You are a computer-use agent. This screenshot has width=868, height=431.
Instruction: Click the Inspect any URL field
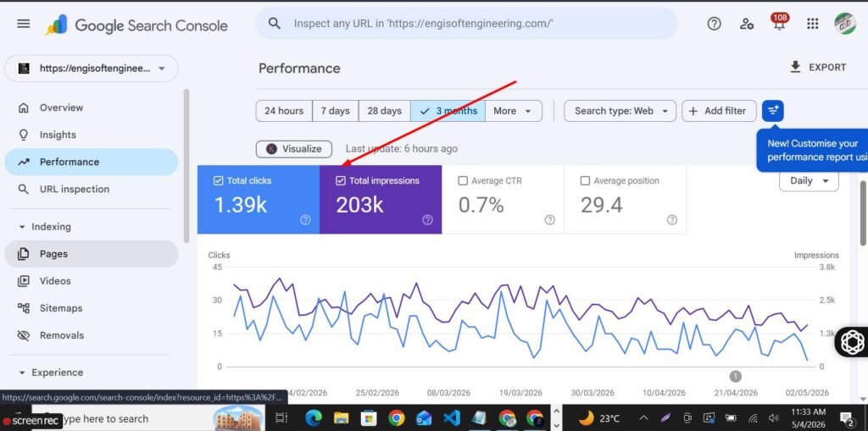pyautogui.click(x=466, y=23)
